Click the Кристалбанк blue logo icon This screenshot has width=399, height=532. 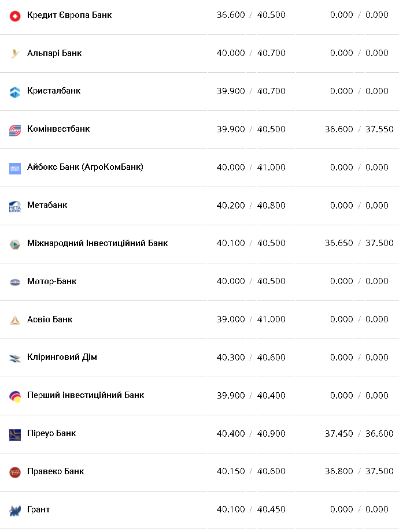coord(15,92)
